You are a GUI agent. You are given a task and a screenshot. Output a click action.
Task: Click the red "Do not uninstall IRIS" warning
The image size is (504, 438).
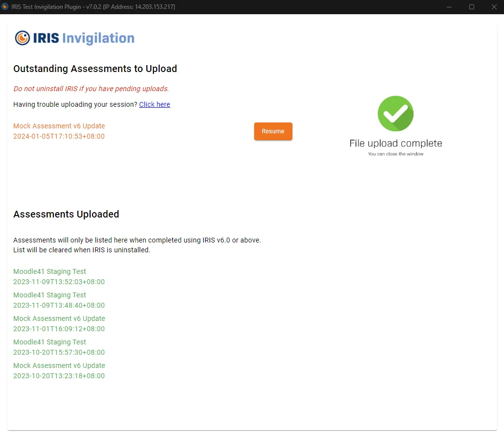point(91,89)
